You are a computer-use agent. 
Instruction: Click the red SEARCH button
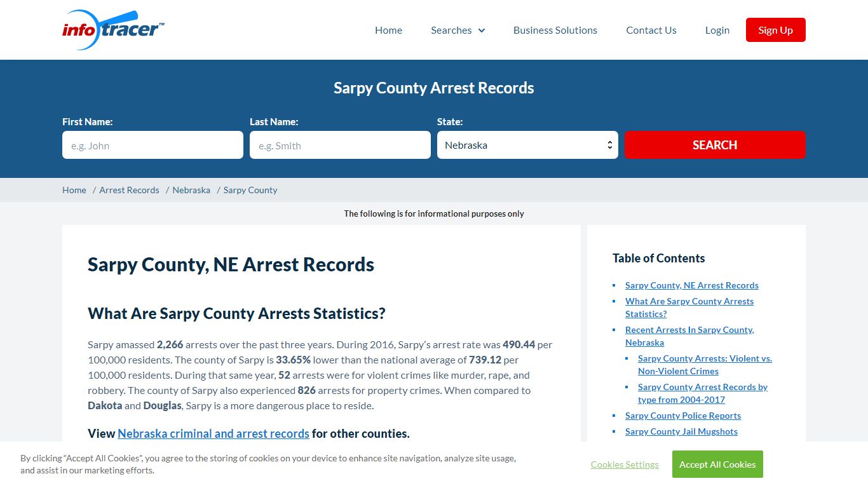click(x=715, y=145)
